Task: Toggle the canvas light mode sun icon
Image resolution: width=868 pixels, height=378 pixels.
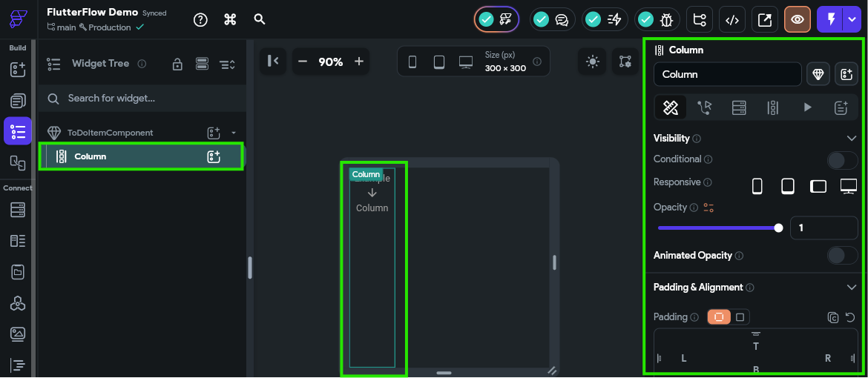Action: 593,62
